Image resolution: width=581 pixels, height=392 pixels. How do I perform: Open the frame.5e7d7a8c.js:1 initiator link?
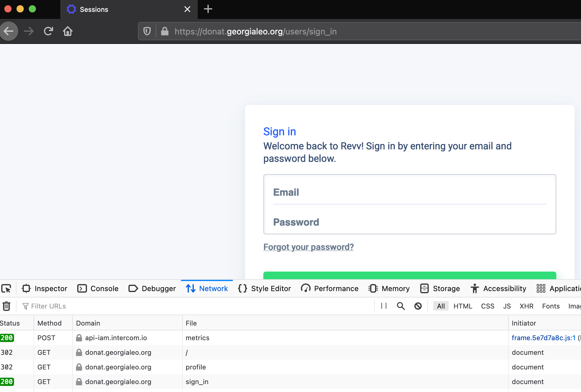543,338
